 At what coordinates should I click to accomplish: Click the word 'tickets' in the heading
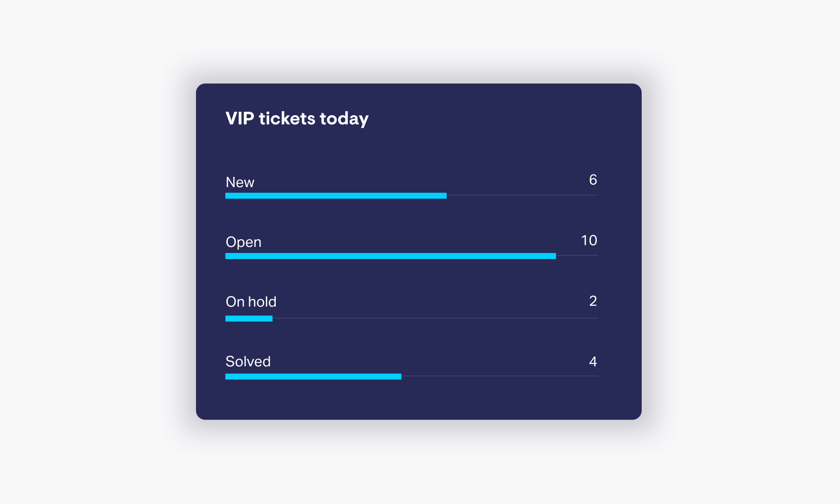point(287,119)
